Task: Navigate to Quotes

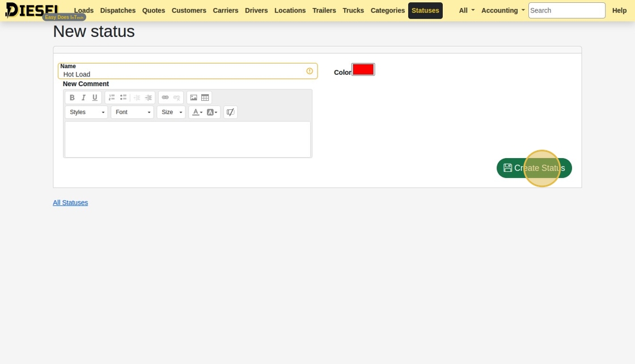Action: (x=154, y=11)
